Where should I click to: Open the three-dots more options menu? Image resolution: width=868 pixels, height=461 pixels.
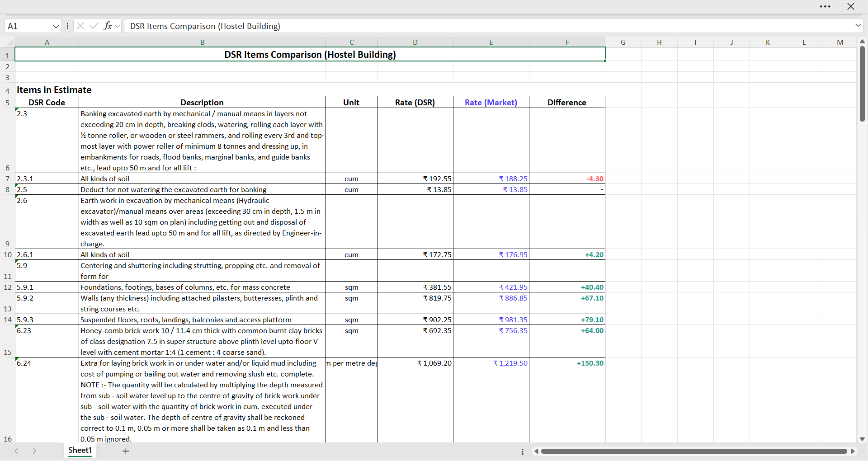coord(825,6)
